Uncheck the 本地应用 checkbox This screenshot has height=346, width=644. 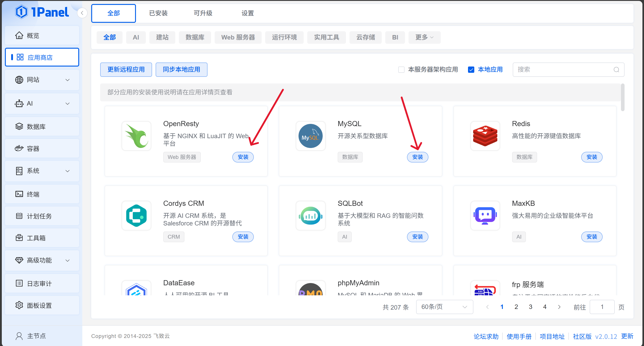coord(471,70)
